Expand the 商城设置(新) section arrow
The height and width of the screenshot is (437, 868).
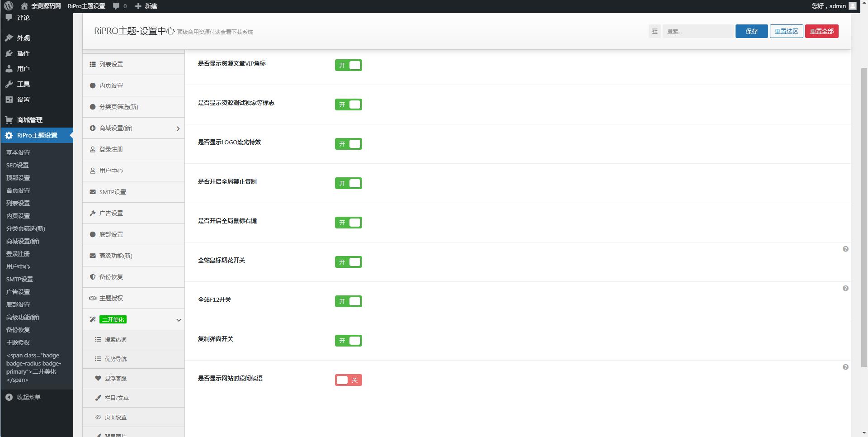tap(178, 128)
